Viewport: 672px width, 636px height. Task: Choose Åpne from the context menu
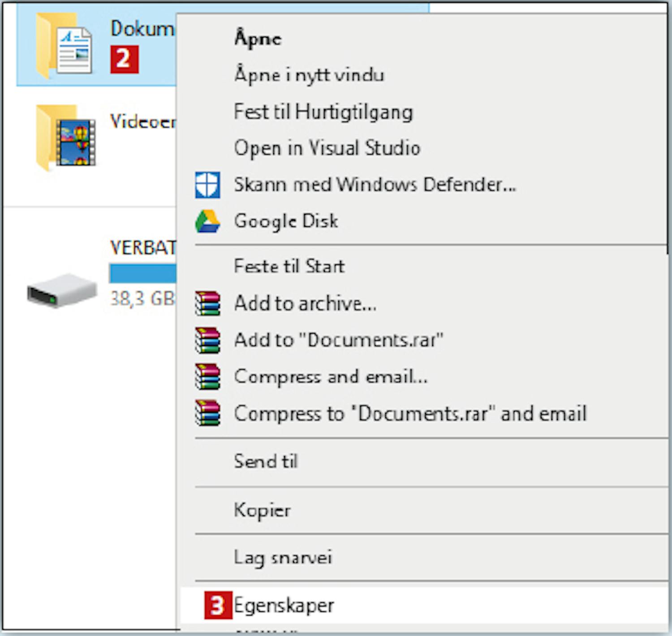coord(258,39)
